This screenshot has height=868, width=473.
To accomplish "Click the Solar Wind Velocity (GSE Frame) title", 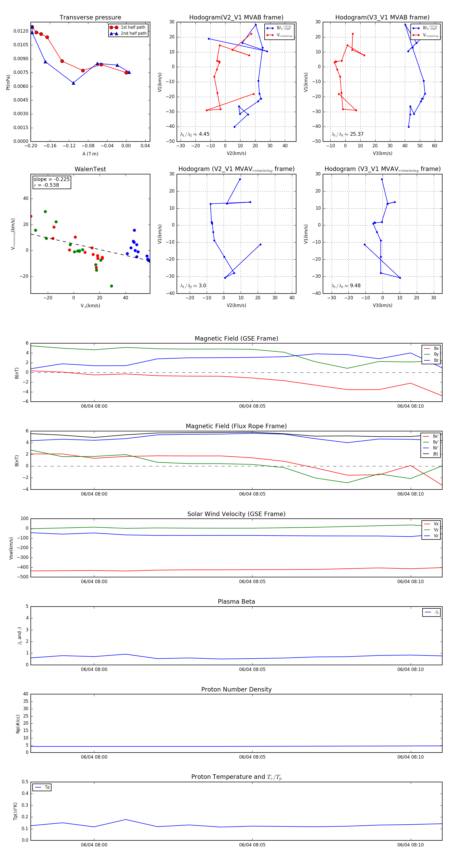I will [x=236, y=514].
